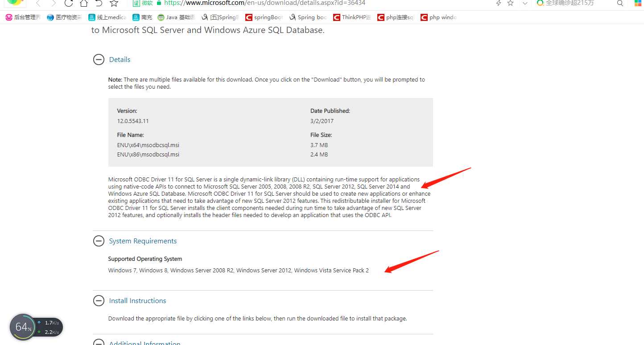Click the favorites star left of the address bar
Image resolution: width=644 pixels, height=345 pixels.
(114, 4)
